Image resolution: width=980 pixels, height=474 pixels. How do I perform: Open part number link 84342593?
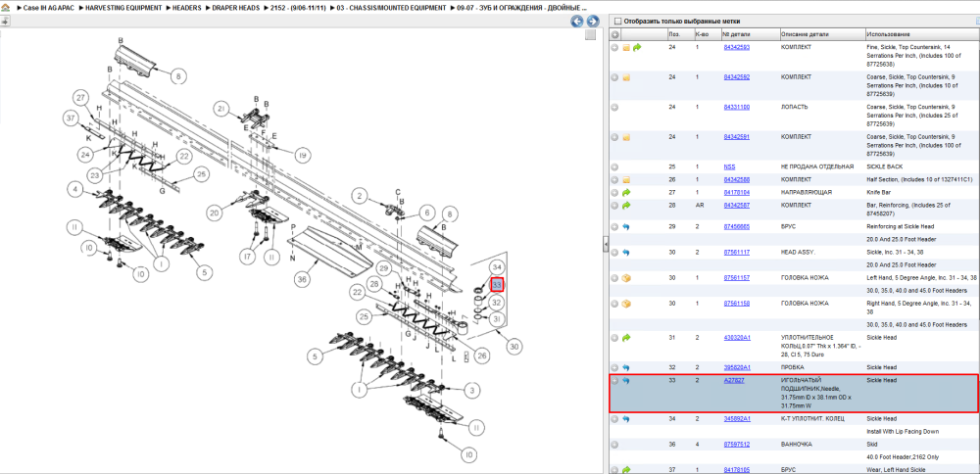point(736,47)
